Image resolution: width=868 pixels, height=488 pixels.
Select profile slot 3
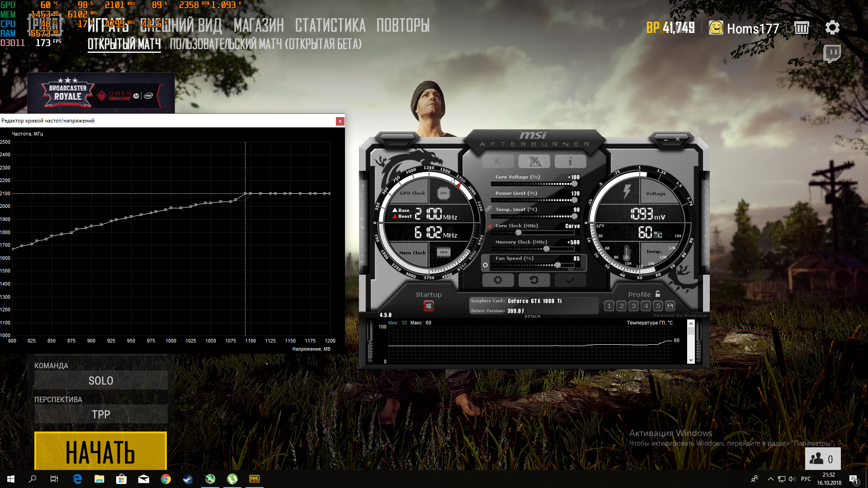point(634,306)
